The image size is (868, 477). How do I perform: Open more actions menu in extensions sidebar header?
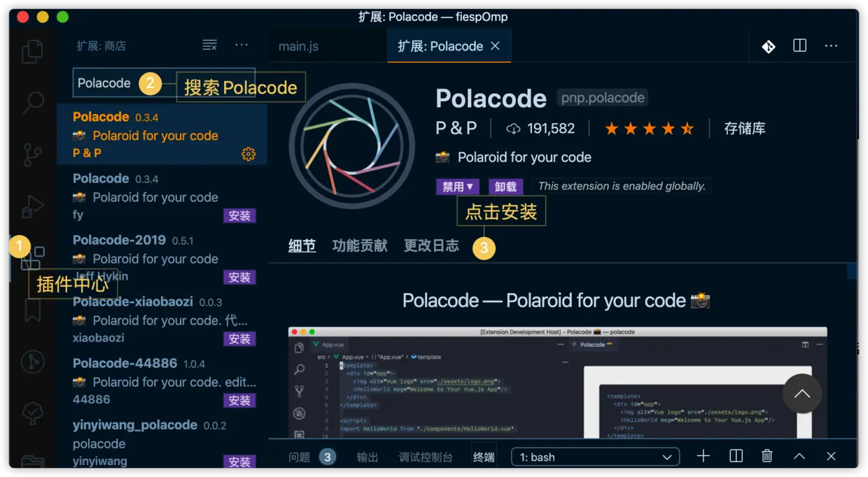pos(241,45)
